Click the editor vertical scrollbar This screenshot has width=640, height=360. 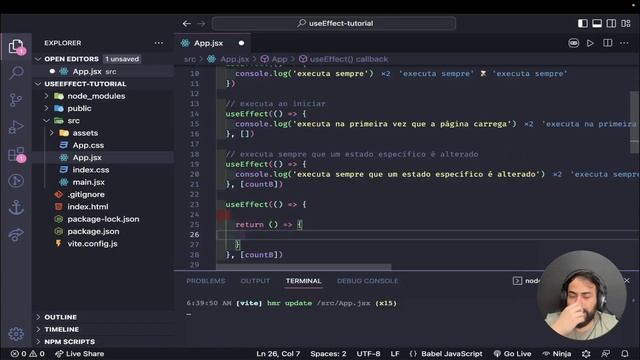coord(634,122)
